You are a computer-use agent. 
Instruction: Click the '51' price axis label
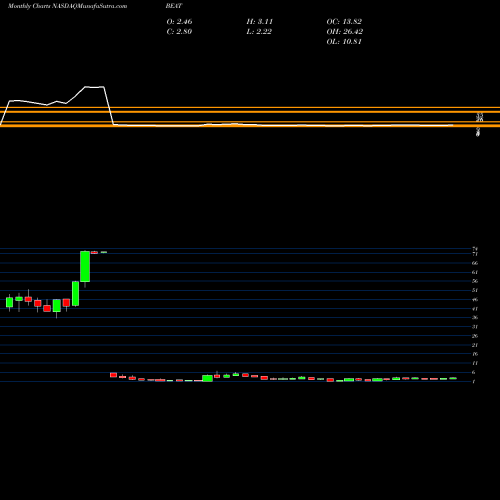coord(475,290)
